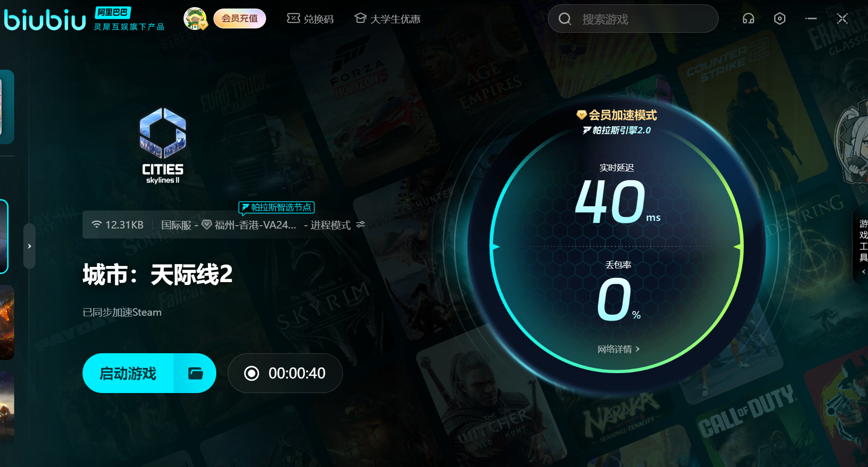Open the 兑换码 redeem code page
The image size is (868, 467).
point(310,19)
